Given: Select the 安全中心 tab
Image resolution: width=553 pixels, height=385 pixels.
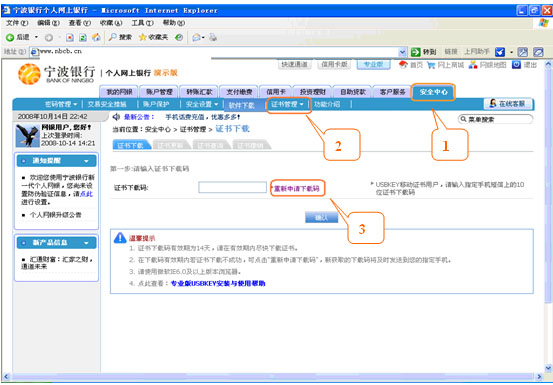Looking at the screenshot, I should click(x=433, y=92).
